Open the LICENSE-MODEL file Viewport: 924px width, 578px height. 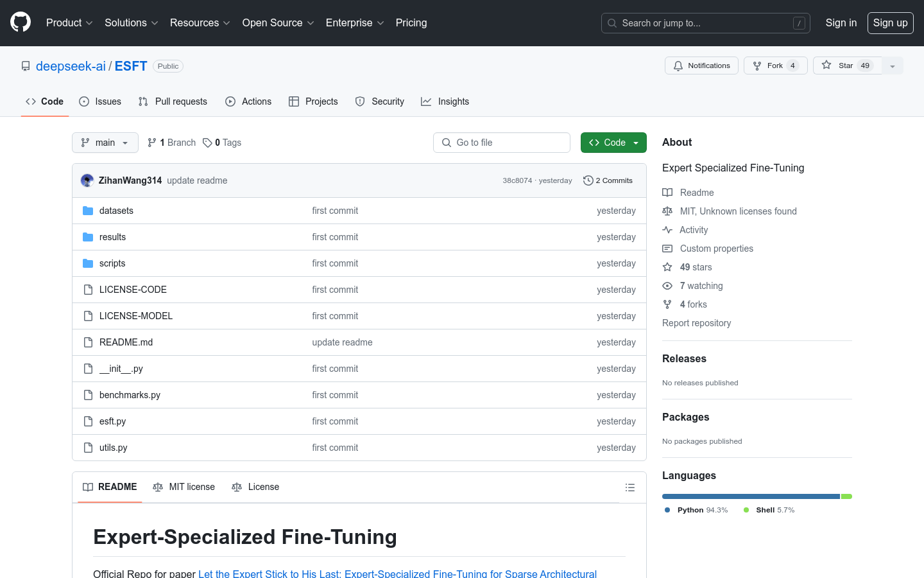(136, 316)
